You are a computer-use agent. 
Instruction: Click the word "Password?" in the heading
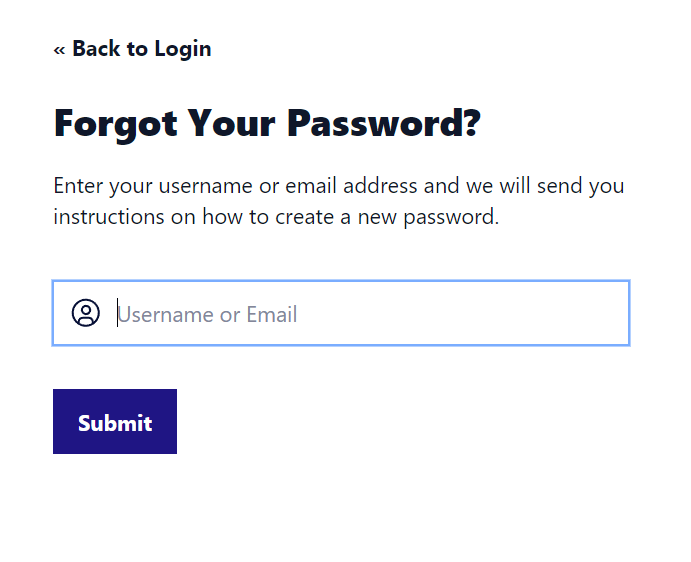coord(383,124)
